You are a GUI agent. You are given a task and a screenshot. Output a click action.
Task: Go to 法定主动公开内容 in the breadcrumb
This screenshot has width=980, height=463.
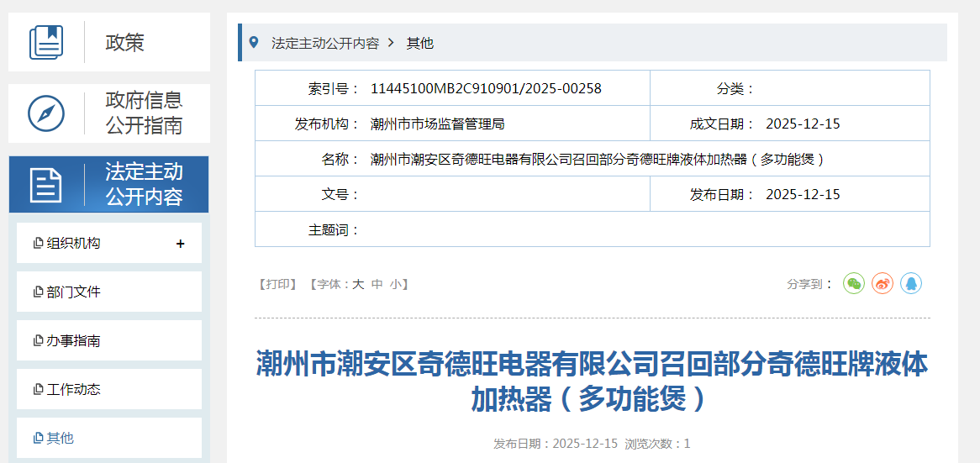pos(325,43)
